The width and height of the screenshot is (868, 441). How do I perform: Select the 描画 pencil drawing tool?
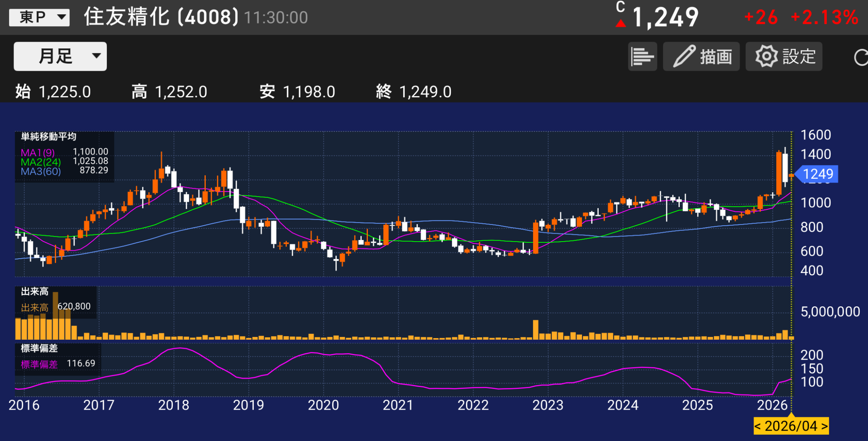coord(701,56)
